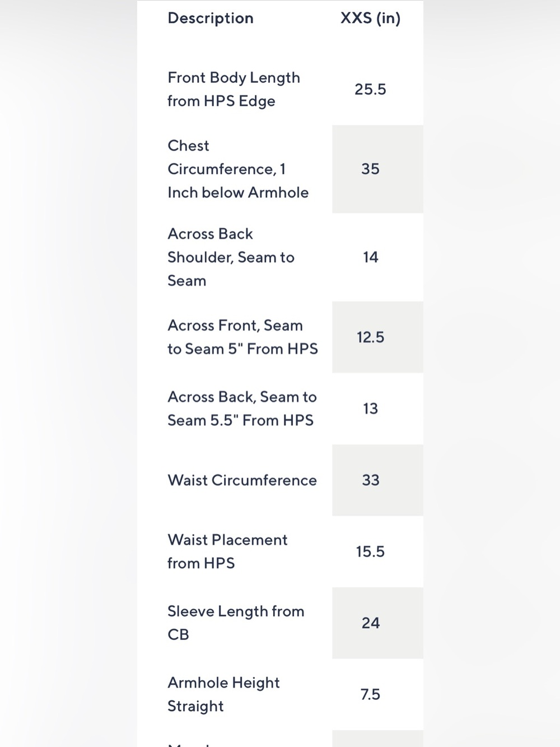Click the across back value 13

coord(370,409)
